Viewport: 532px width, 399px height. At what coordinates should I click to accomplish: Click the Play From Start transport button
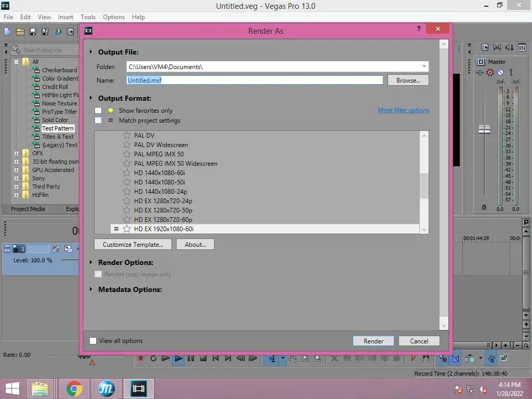[166, 358]
